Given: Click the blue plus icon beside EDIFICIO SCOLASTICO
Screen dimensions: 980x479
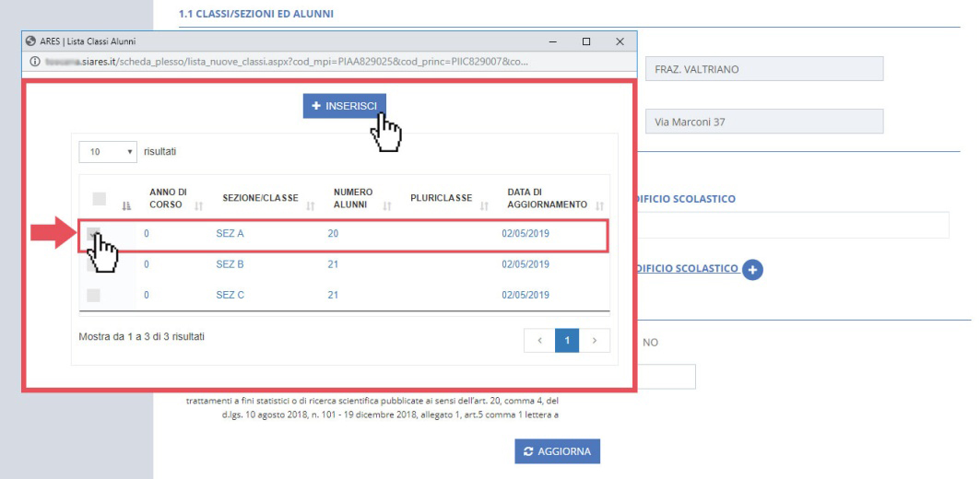Looking at the screenshot, I should click(753, 269).
